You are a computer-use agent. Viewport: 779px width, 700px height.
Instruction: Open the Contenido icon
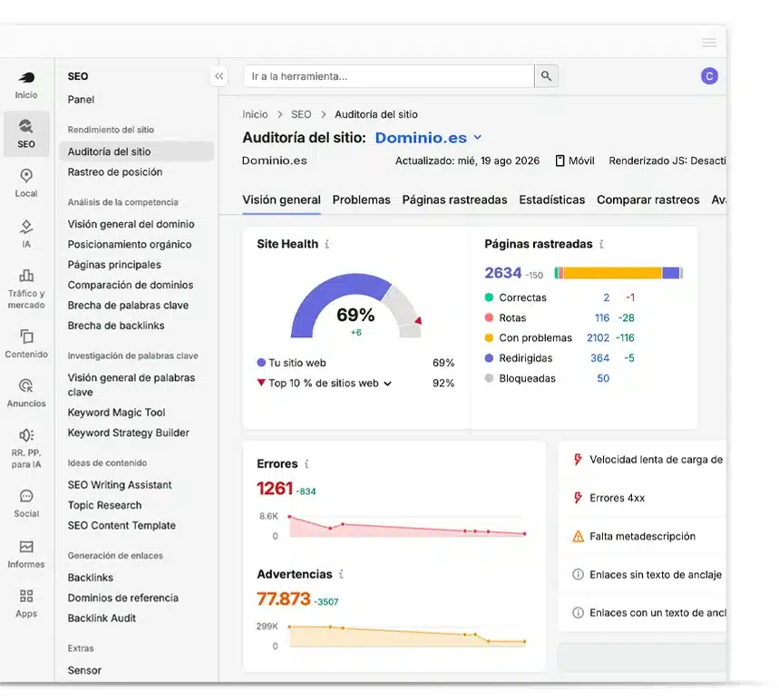(x=25, y=336)
